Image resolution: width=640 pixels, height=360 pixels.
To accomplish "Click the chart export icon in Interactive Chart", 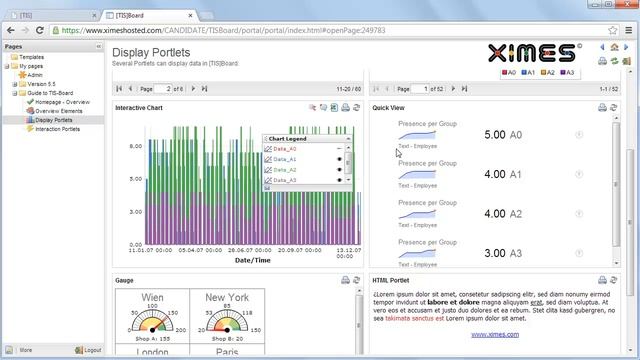I will 334,108.
